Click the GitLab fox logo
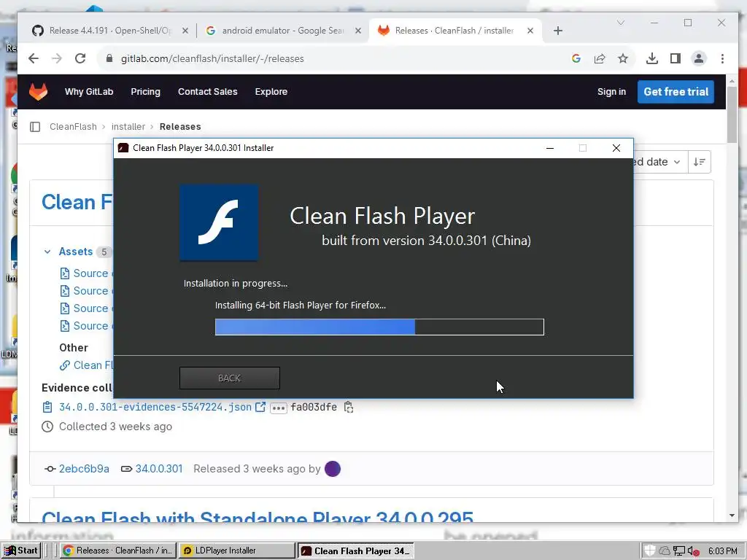Viewport: 747px width, 560px height. (38, 91)
